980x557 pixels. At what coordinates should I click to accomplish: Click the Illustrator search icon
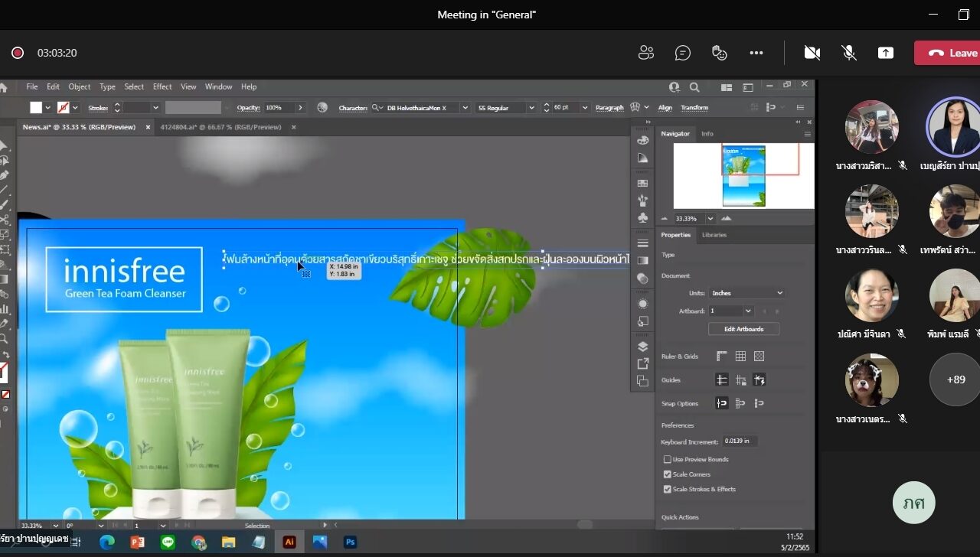[x=694, y=87]
